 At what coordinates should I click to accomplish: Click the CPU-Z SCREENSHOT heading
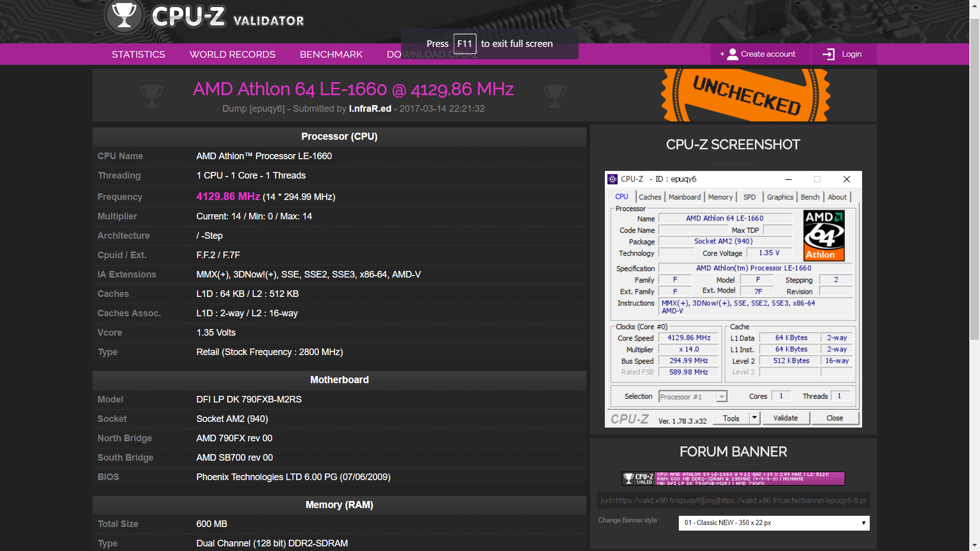coord(733,145)
